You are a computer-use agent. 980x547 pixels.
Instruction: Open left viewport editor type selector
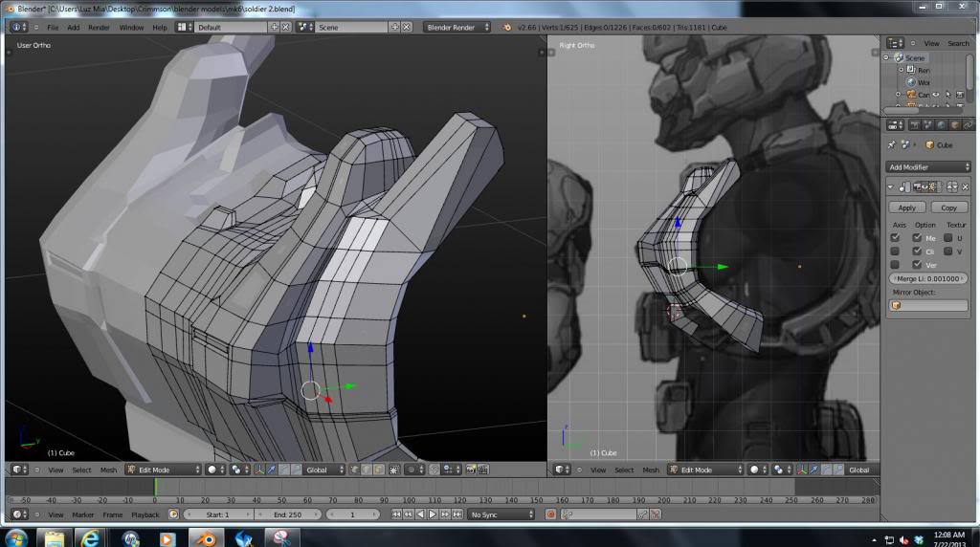point(19,470)
